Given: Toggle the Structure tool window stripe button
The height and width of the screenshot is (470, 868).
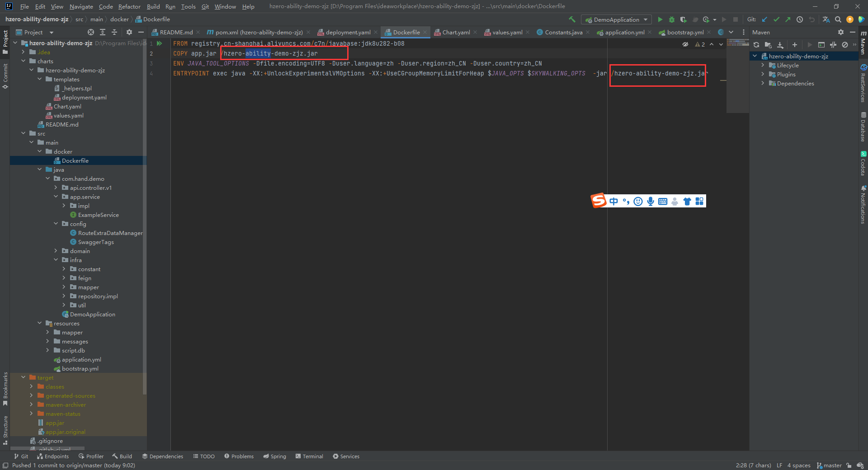Looking at the screenshot, I should click(x=5, y=430).
